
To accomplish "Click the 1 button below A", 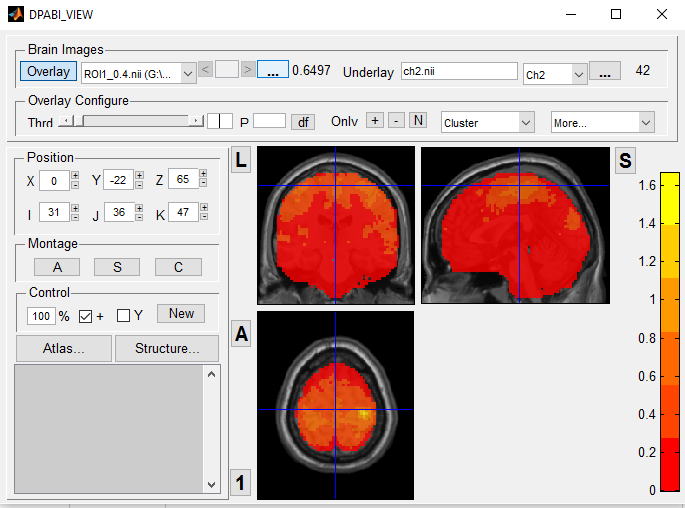I will point(240,483).
